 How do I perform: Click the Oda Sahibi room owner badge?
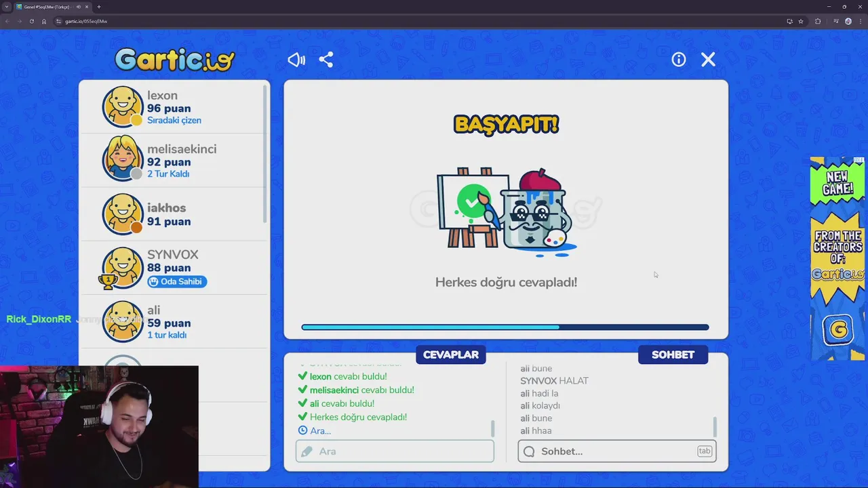177,281
